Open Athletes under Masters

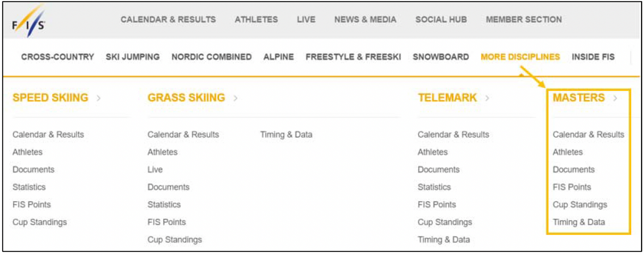(x=567, y=152)
